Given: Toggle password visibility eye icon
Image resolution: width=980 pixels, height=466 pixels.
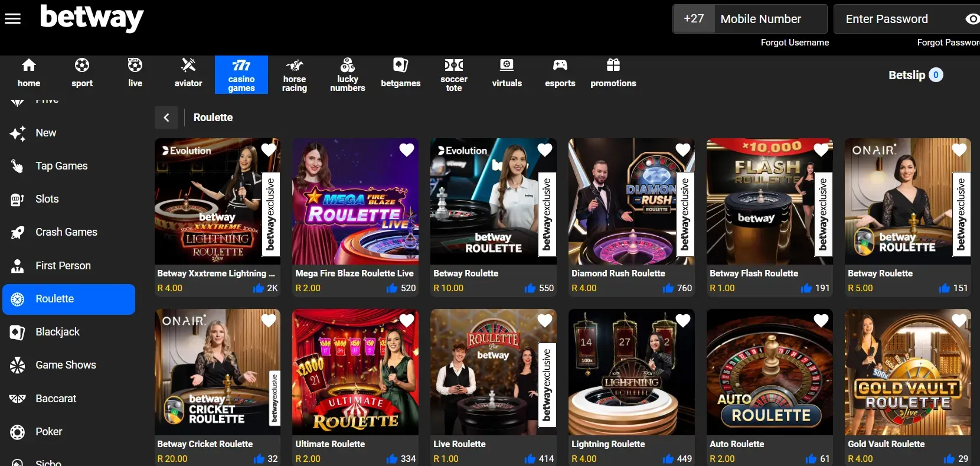Looking at the screenshot, I should [x=972, y=19].
